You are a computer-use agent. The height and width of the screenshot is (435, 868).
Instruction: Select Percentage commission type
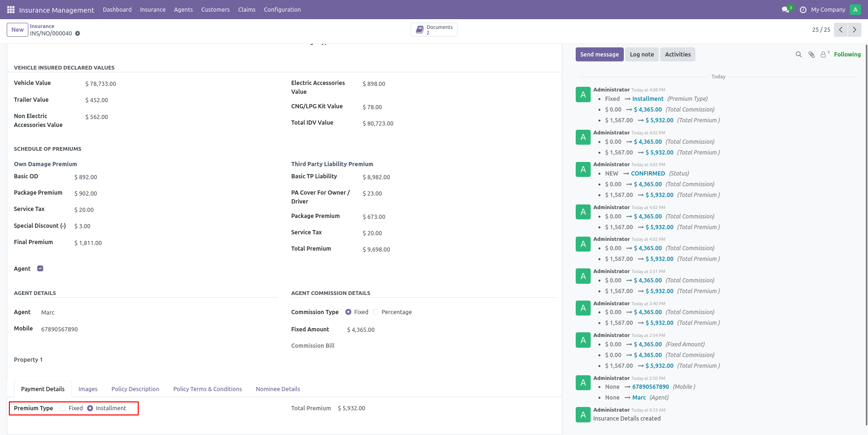(376, 312)
